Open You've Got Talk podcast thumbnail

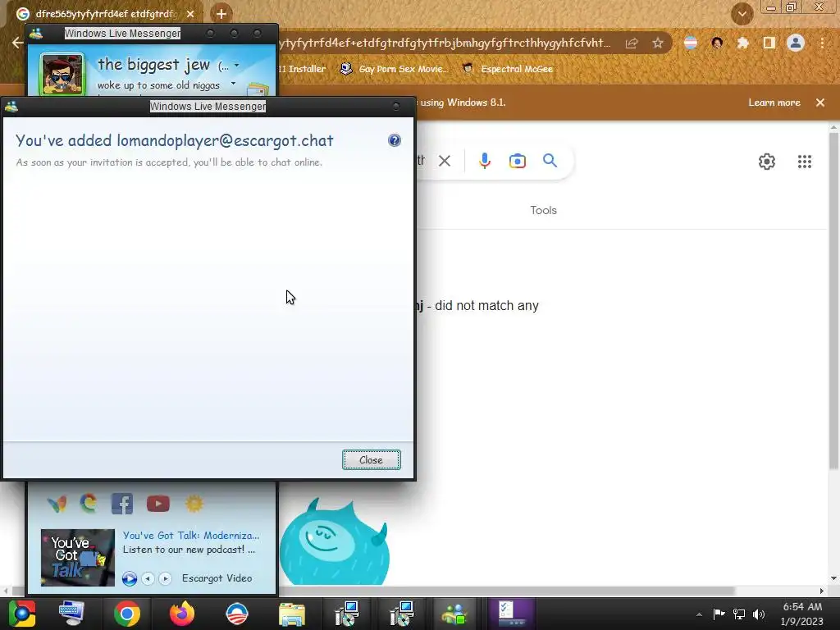pyautogui.click(x=78, y=557)
